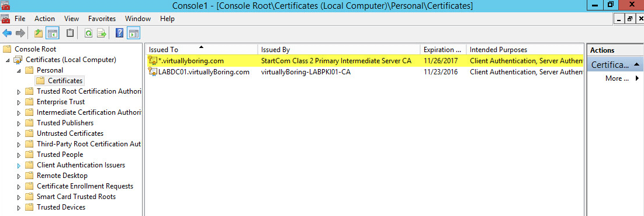Image resolution: width=644 pixels, height=216 pixels.
Task: Refresh the certificate list
Action: click(x=88, y=33)
